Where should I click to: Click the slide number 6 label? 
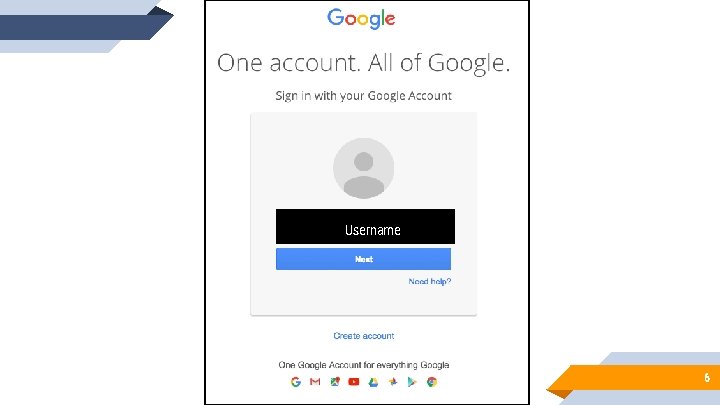pos(707,377)
